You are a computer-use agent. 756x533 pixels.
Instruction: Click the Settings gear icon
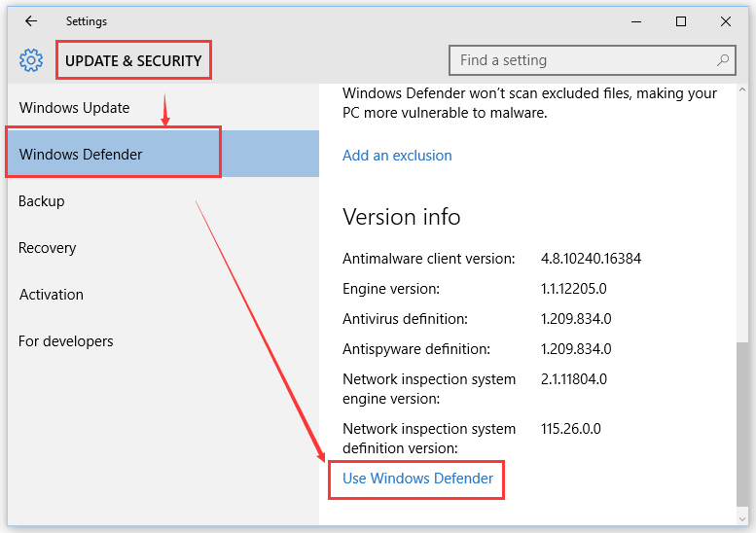(x=31, y=60)
